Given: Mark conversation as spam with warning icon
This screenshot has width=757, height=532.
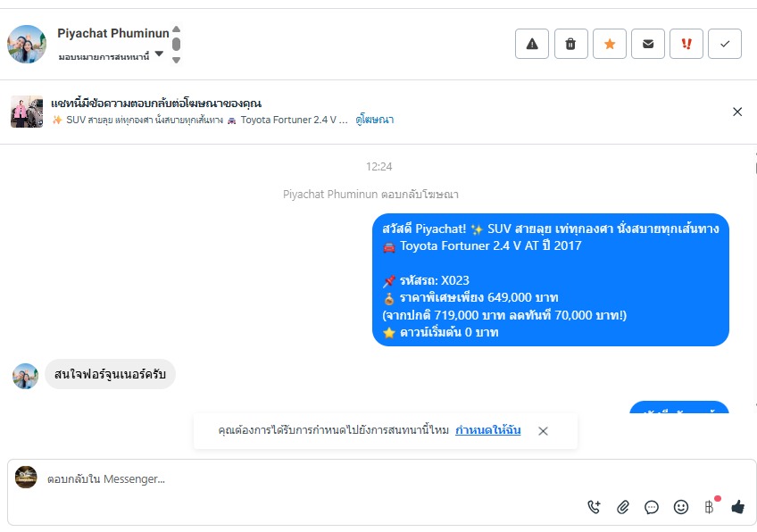Looking at the screenshot, I should (531, 44).
